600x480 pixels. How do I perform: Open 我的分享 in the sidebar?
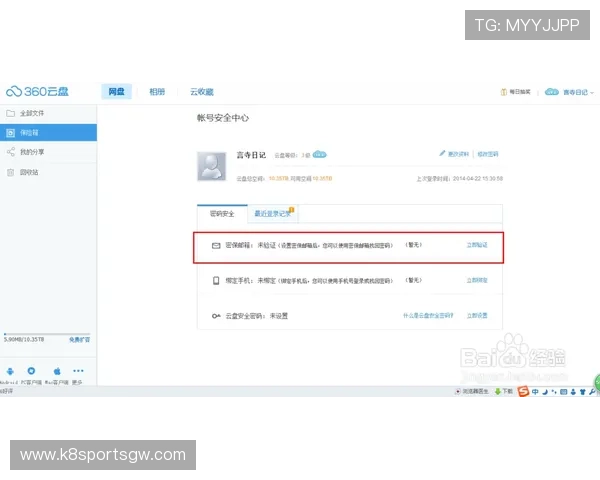pos(32,152)
